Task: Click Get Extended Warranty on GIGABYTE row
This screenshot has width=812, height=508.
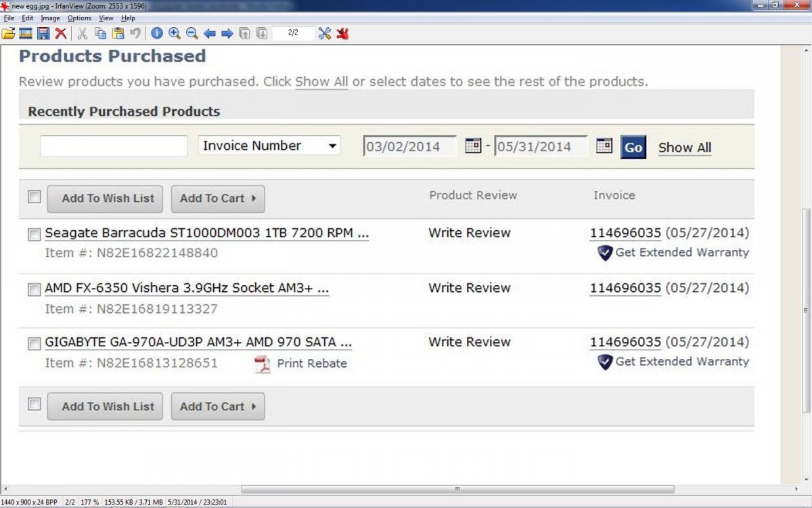Action: [682, 362]
